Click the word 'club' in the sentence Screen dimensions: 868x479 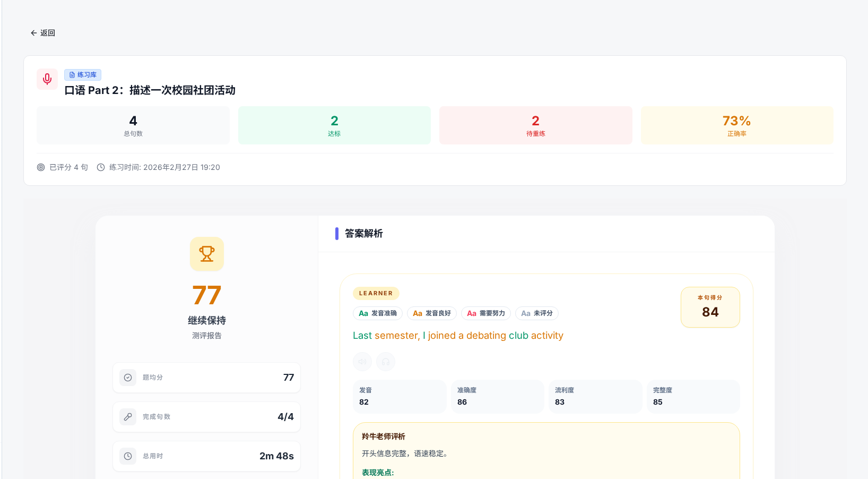tap(518, 336)
